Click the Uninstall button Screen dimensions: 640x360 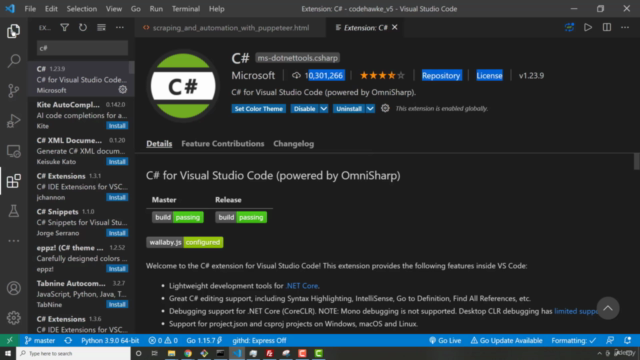point(349,109)
